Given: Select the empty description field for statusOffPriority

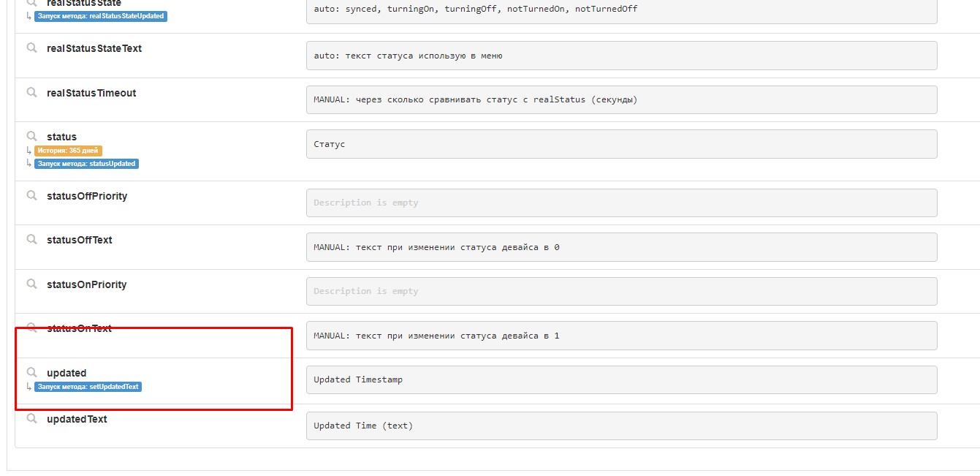Looking at the screenshot, I should pos(621,203).
